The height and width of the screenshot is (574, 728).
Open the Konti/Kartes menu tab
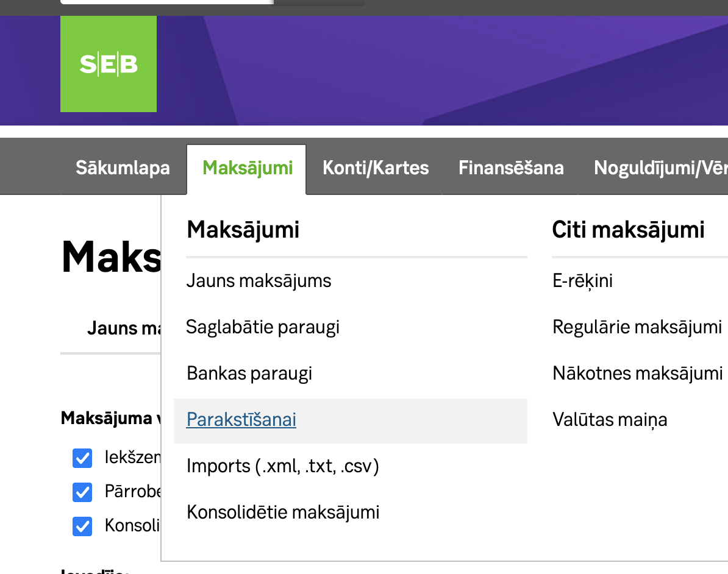click(x=376, y=168)
